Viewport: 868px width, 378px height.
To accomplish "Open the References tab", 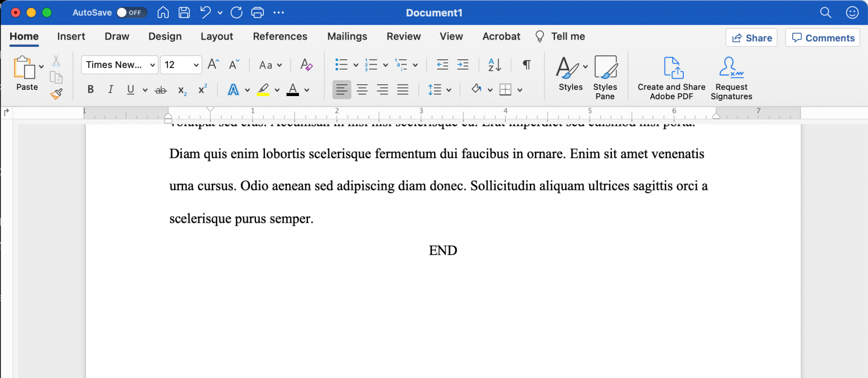I will coord(280,36).
